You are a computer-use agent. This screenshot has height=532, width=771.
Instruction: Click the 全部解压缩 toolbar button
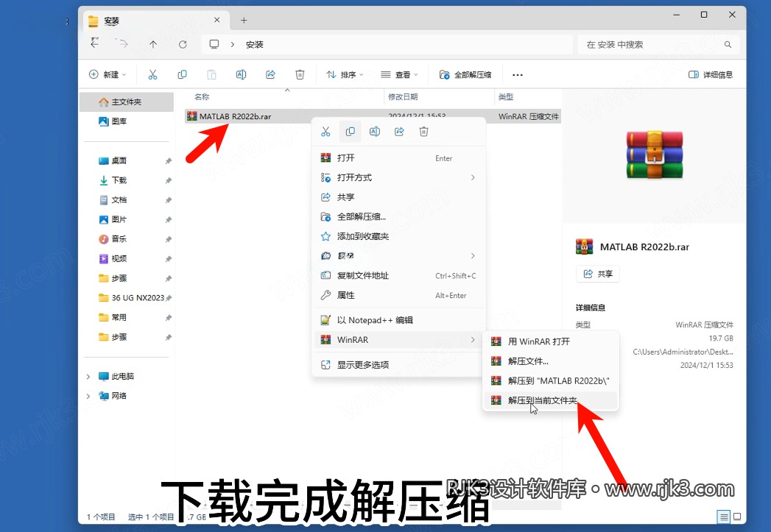point(465,74)
